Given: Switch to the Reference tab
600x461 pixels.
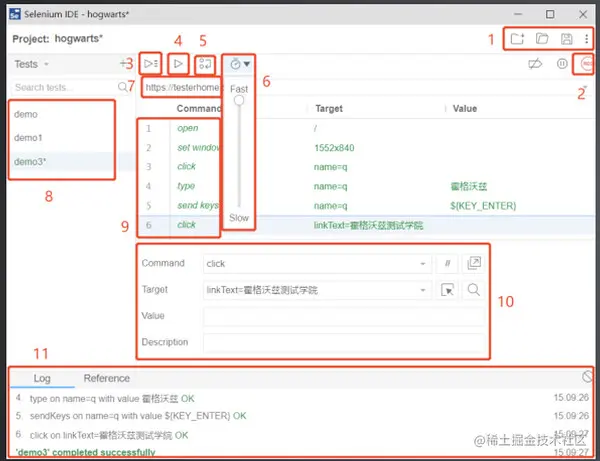Looking at the screenshot, I should 107,378.
